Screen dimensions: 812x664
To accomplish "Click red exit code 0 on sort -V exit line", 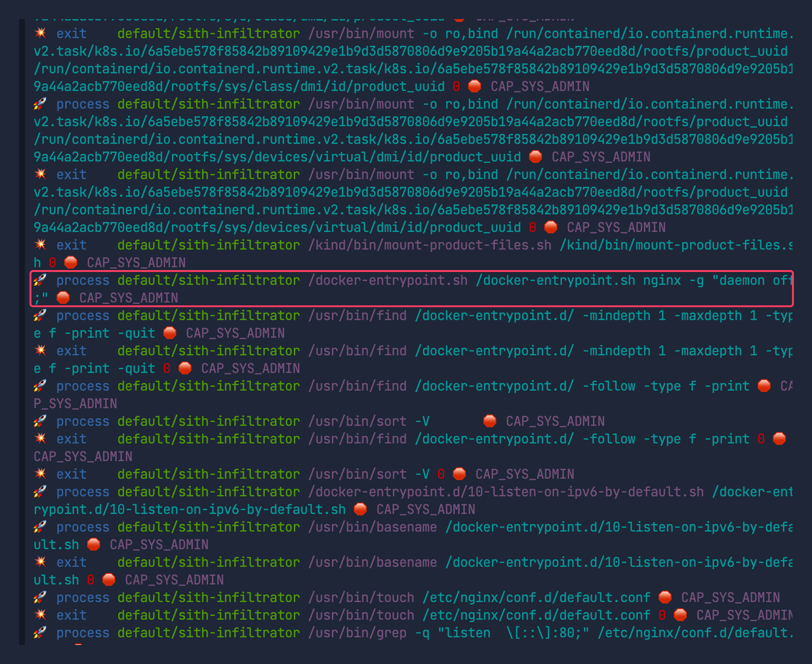I will pyautogui.click(x=441, y=474).
